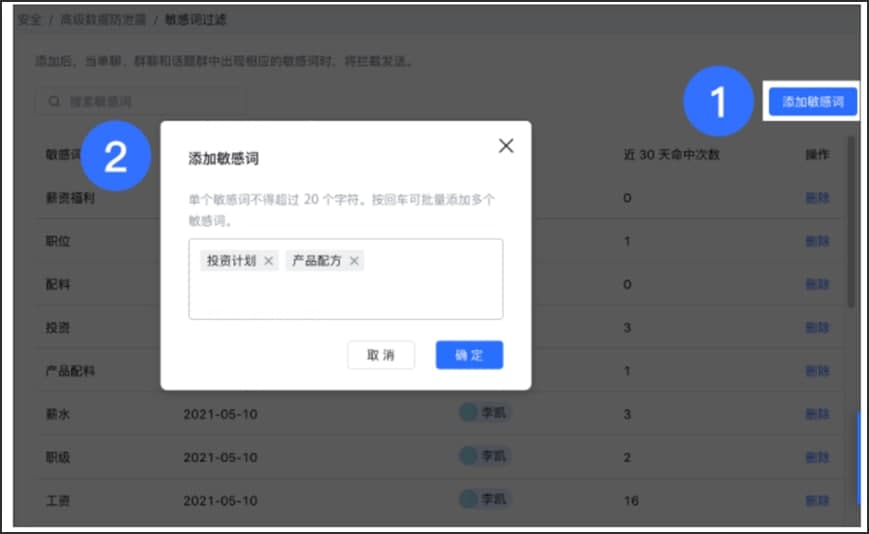Click the 添加敏感词 dialog title

click(x=223, y=158)
